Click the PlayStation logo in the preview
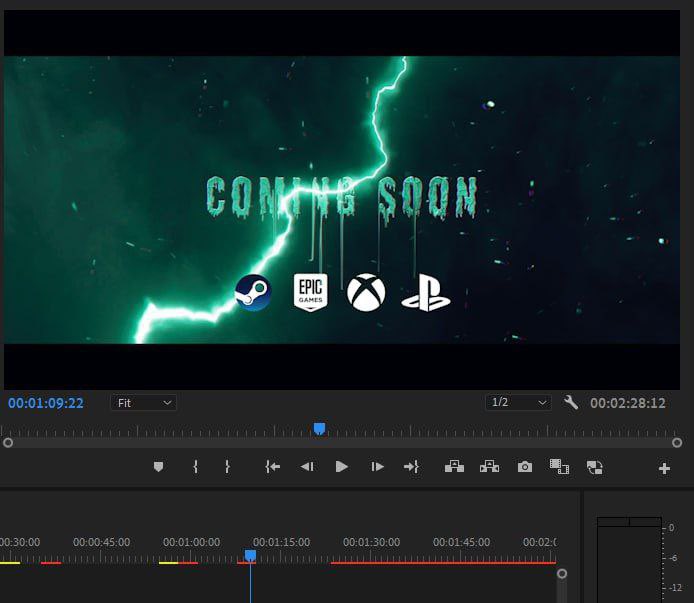694x603 pixels. [426, 293]
